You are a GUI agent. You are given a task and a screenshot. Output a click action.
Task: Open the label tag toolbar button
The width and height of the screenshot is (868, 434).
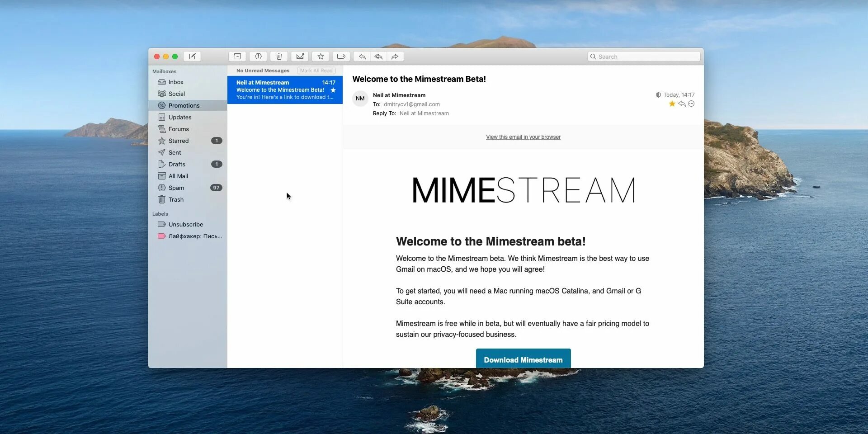click(341, 57)
